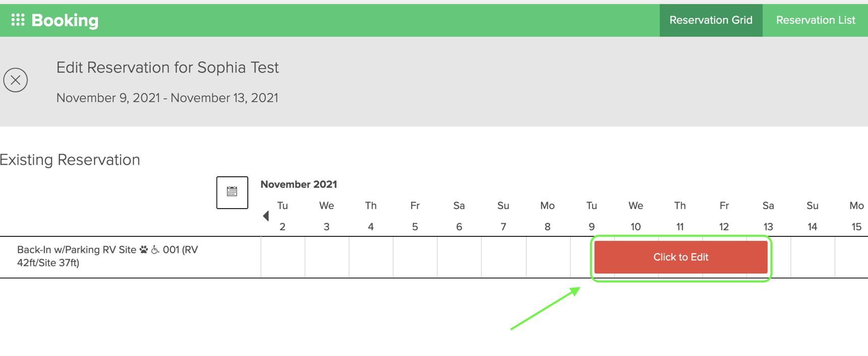Click the paw print pet-friendly icon
The height and width of the screenshot is (356, 868).
(143, 249)
